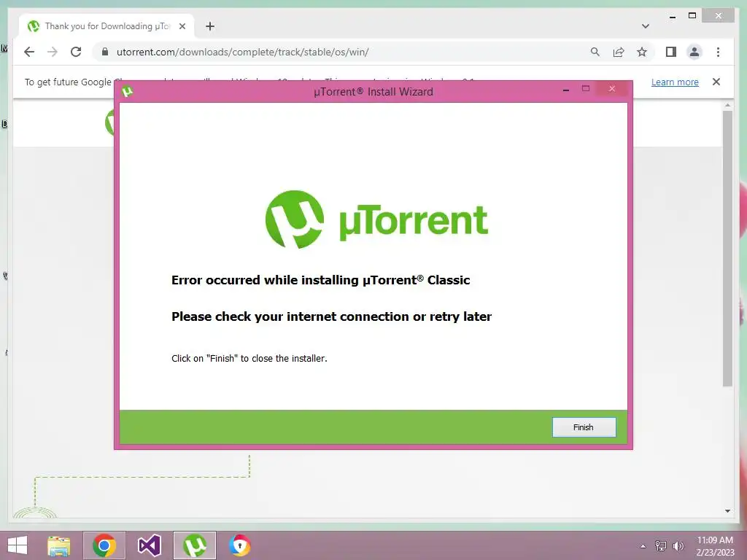Click the page vertical scrollbar
The image size is (747, 560).
pos(727,249)
